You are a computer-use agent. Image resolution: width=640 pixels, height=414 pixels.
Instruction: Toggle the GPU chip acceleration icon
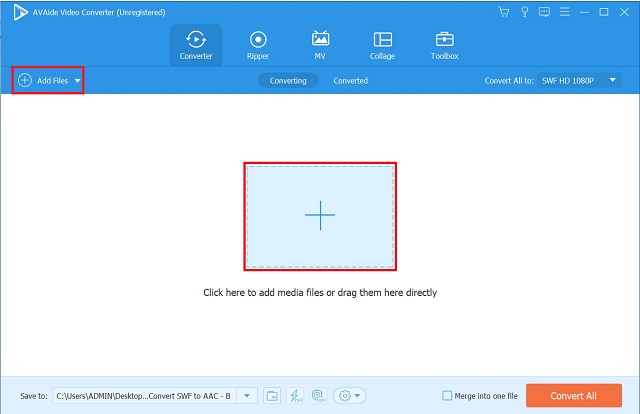(x=319, y=396)
